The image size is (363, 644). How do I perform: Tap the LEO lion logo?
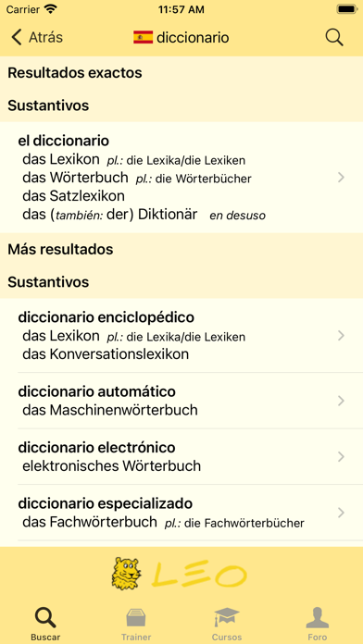pos(126,572)
